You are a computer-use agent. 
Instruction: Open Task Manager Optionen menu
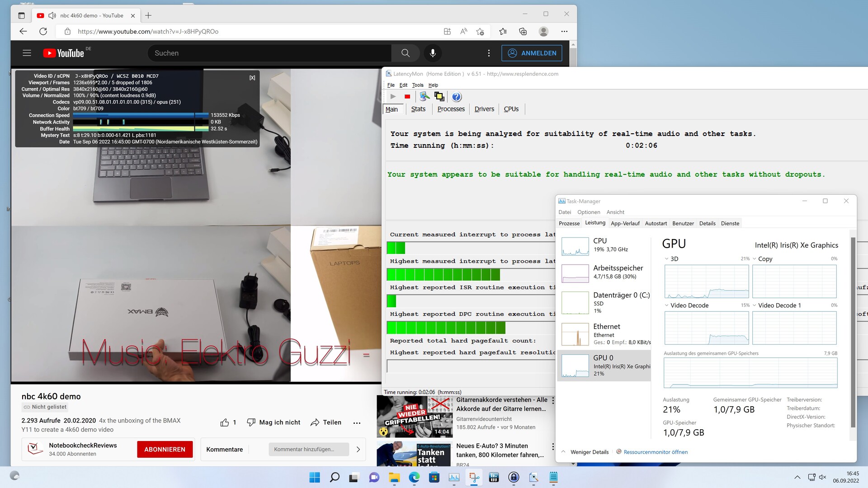(x=588, y=212)
